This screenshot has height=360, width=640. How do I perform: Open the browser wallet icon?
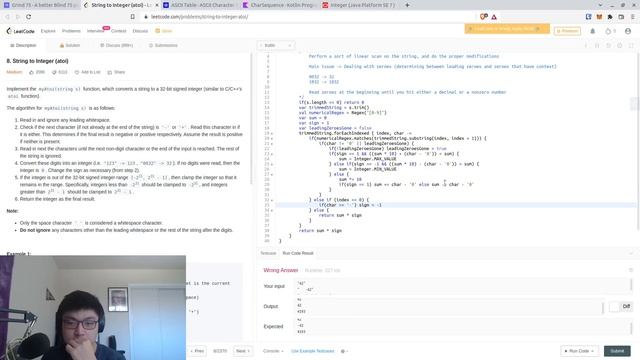click(x=621, y=17)
